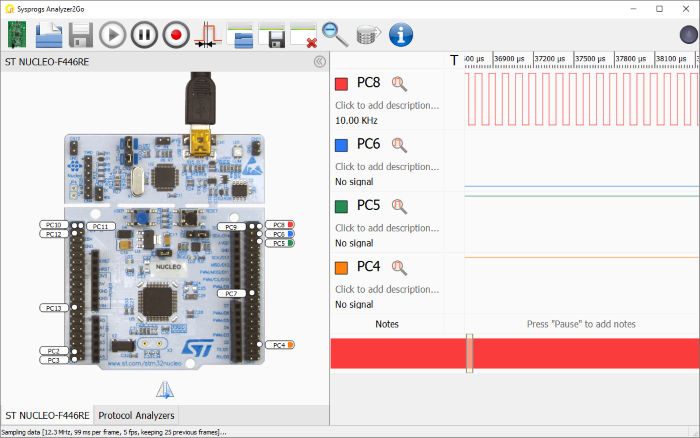This screenshot has width=700, height=438.
Task: Enable the PC7 pin on the board
Action: (x=231, y=293)
